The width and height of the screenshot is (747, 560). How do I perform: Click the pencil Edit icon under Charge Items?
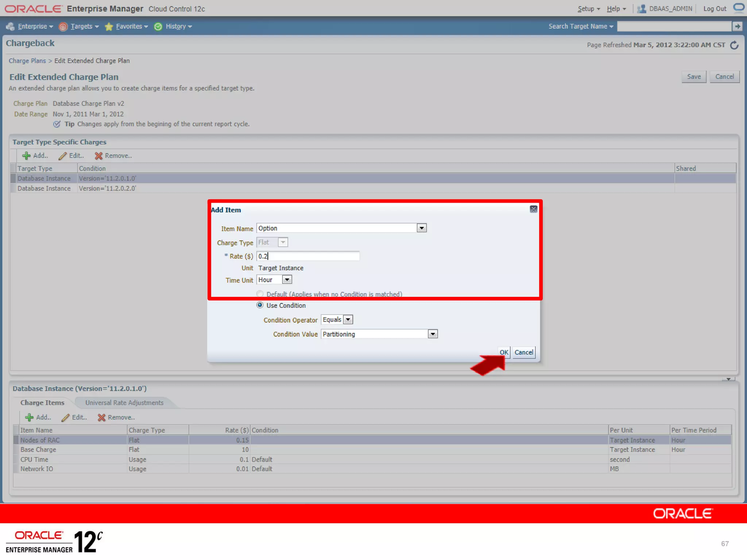(x=66, y=417)
